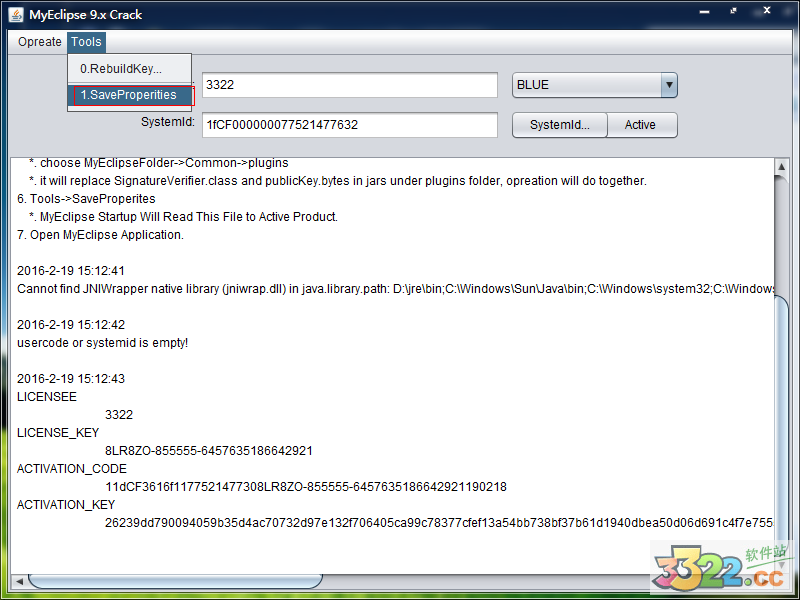Click the '6. Tools->SaveProperites' line
The image size is (800, 600).
pyautogui.click(x=86, y=199)
